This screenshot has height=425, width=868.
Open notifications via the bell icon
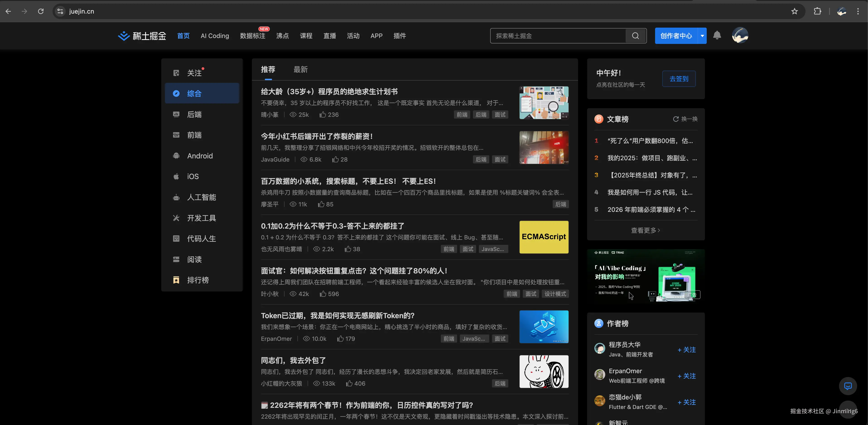[717, 35]
